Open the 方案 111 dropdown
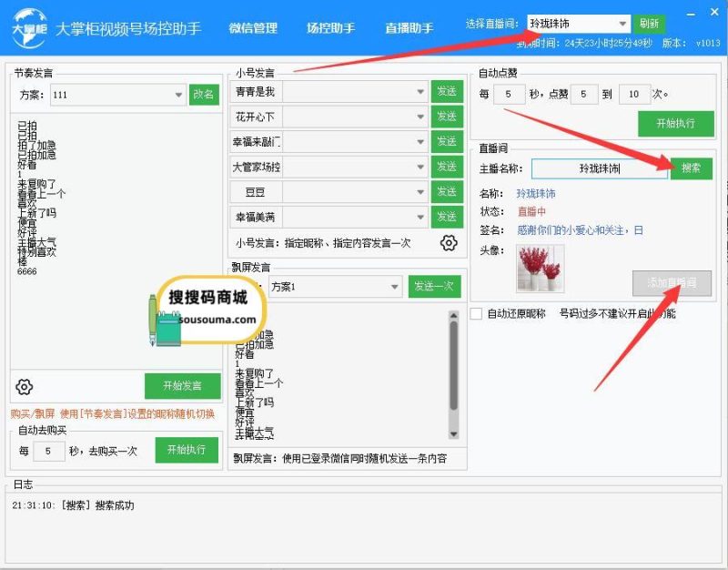Image resolution: width=728 pixels, height=570 pixels. (x=178, y=95)
